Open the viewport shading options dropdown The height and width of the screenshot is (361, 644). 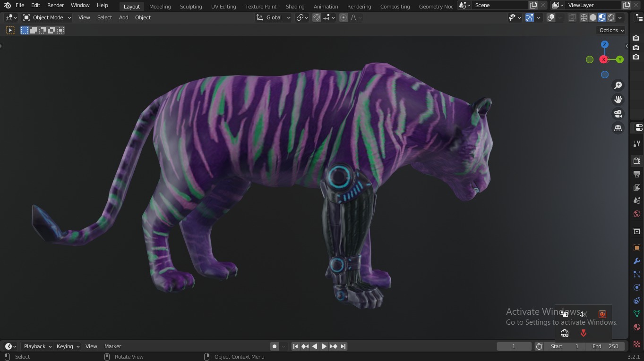[620, 17]
